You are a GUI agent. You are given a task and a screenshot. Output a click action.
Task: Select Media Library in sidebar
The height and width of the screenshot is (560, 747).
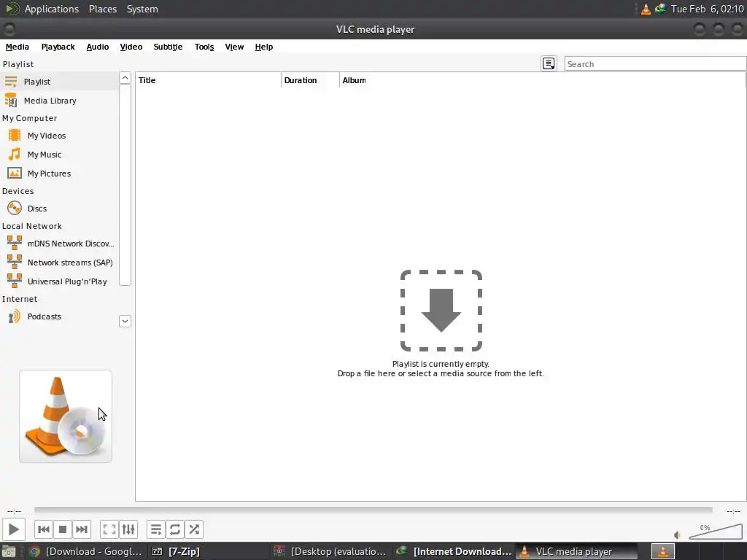pyautogui.click(x=59, y=101)
